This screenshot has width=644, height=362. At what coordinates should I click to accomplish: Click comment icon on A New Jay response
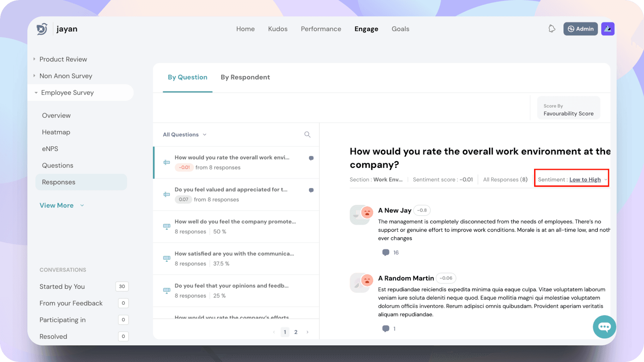coord(386,253)
